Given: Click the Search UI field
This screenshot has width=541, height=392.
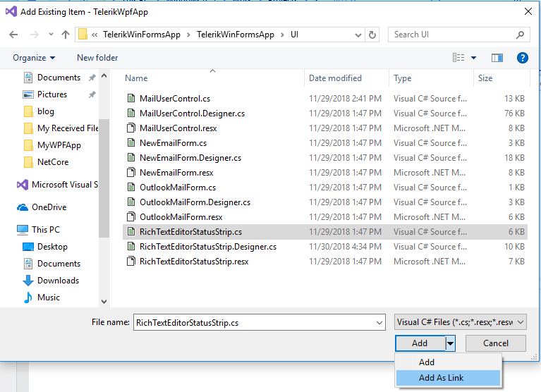Looking at the screenshot, I should 459,35.
